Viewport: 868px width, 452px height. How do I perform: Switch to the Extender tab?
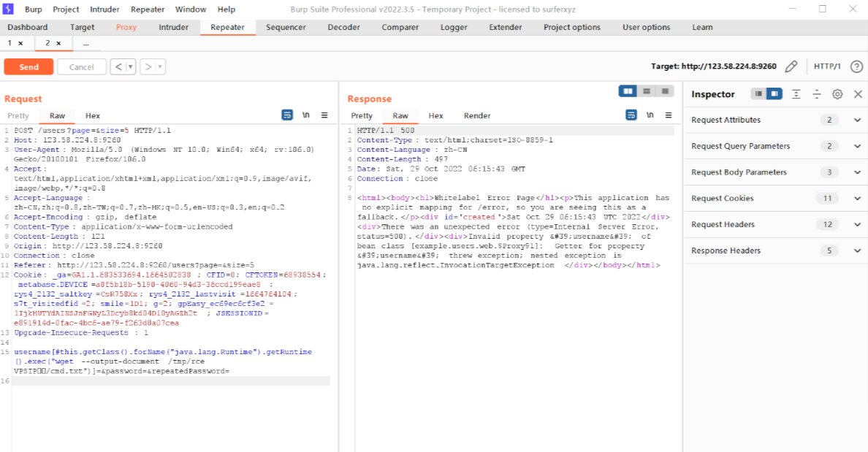506,27
